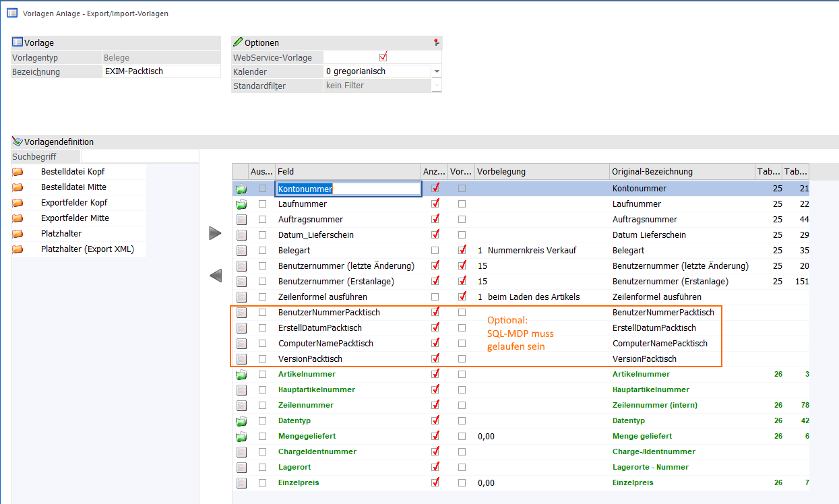Open the Standardfilter dropdown arrow
Image resolution: width=839 pixels, height=504 pixels.
437,86
